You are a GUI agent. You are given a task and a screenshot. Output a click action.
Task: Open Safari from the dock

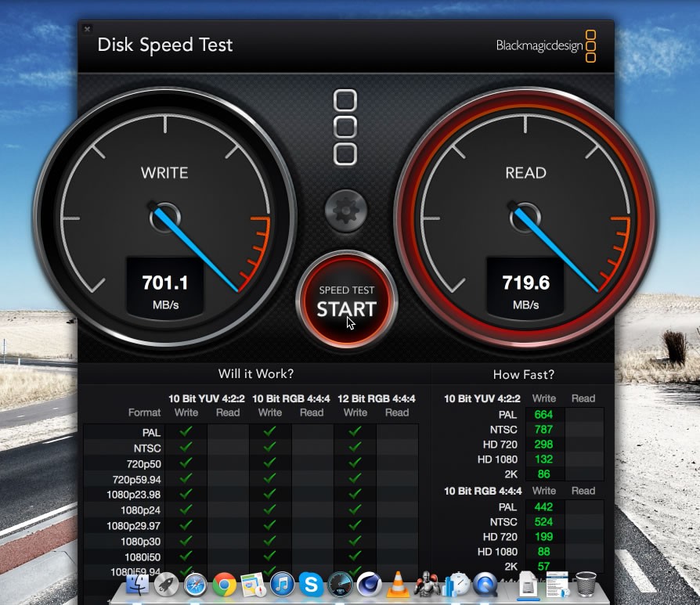[x=195, y=584]
